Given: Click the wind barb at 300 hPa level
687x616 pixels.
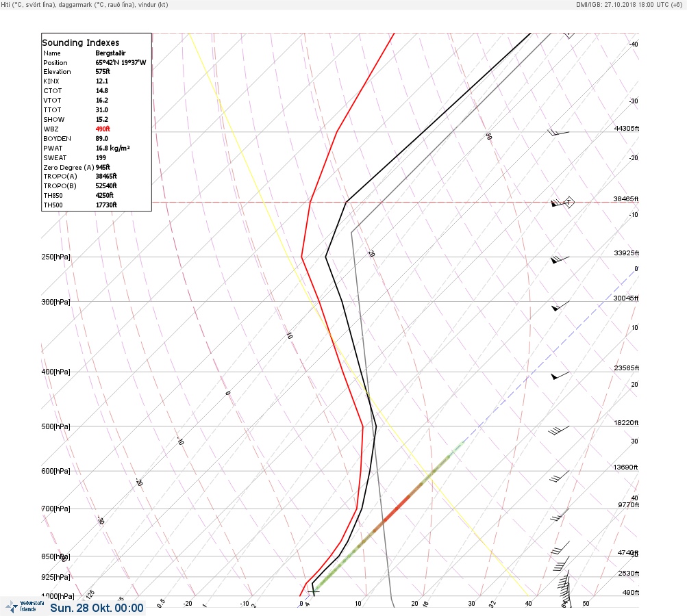Looking at the screenshot, I should coord(560,305).
